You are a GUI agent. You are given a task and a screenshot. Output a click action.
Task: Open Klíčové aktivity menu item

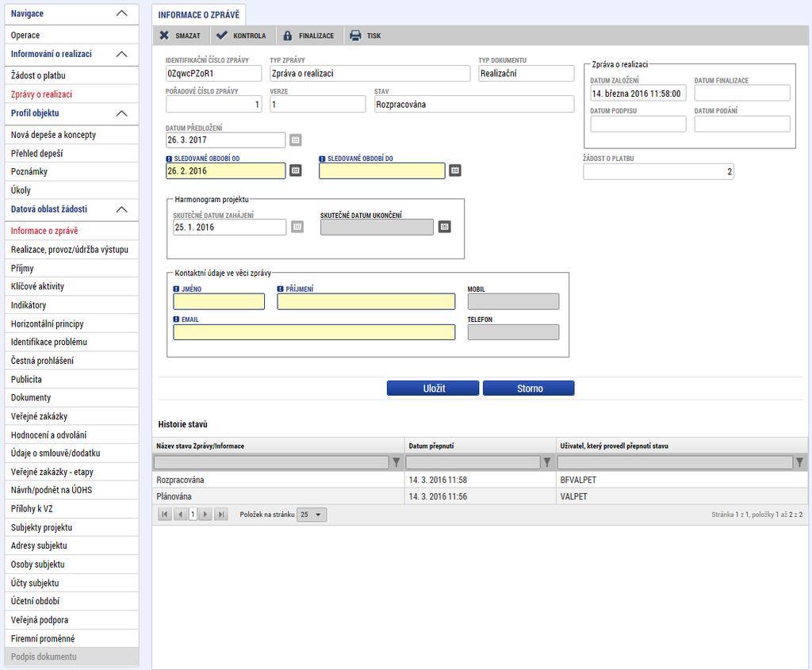[71, 286]
